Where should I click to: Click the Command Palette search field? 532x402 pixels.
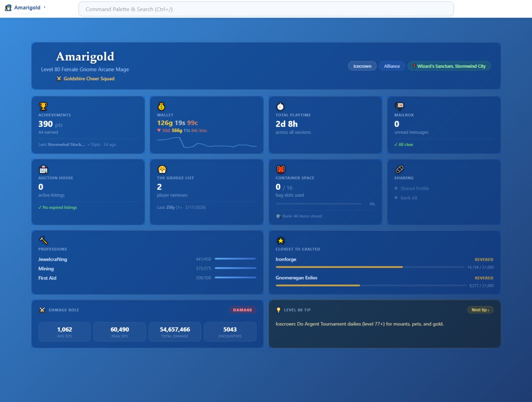(265, 9)
